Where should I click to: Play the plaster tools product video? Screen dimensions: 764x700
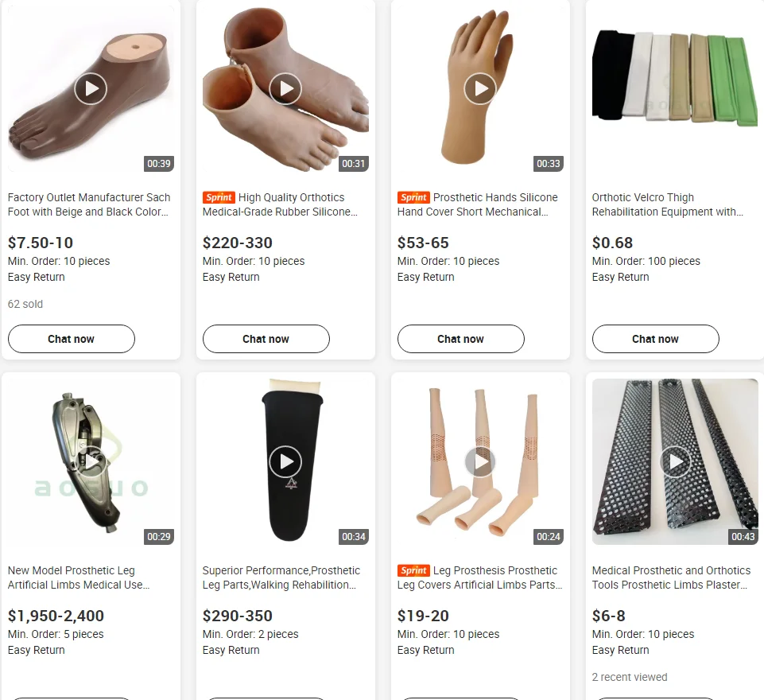(675, 461)
